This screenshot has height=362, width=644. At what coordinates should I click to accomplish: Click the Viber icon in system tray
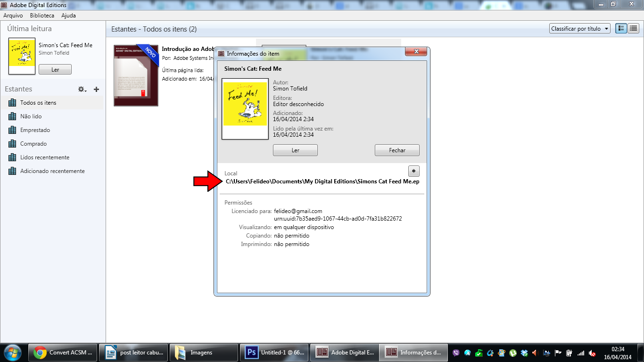[456, 353]
